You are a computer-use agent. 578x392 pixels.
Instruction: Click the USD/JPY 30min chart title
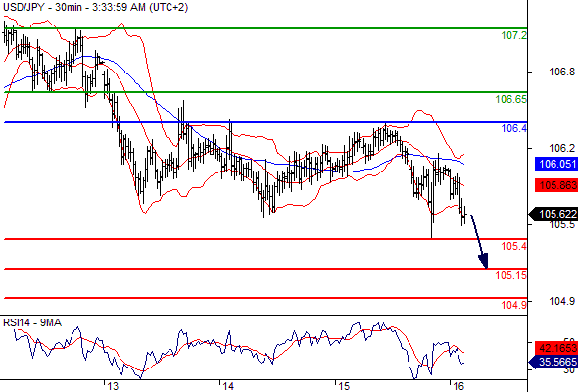point(95,7)
